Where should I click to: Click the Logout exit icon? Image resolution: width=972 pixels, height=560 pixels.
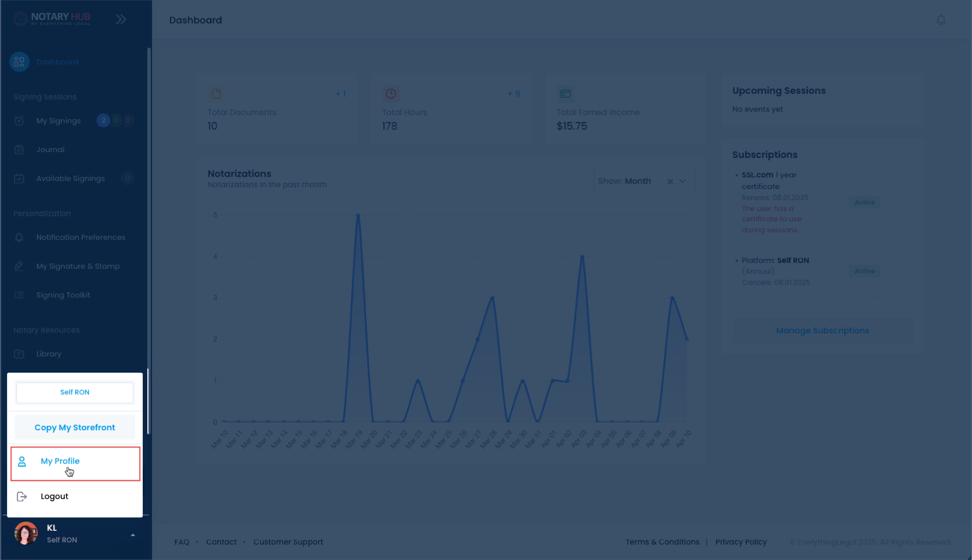click(x=22, y=497)
